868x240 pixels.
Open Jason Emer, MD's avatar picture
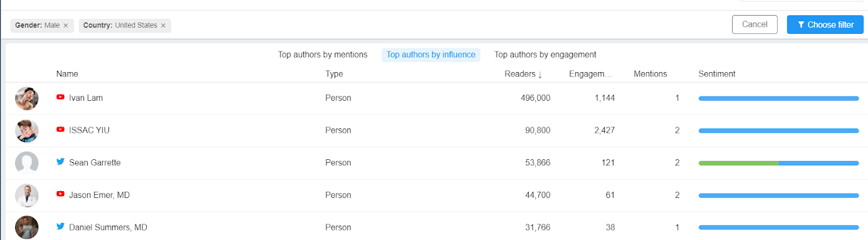[27, 196]
